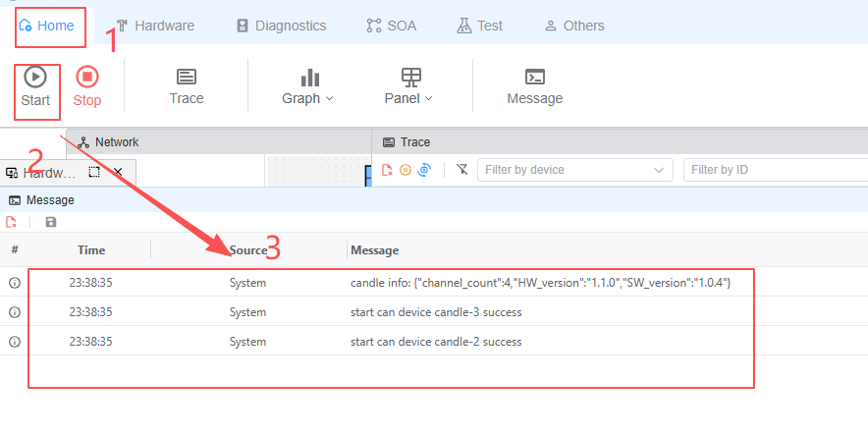Pause the trace with the orange pause icon
Image resolution: width=868 pixels, height=436 pixels.
pyautogui.click(x=405, y=170)
